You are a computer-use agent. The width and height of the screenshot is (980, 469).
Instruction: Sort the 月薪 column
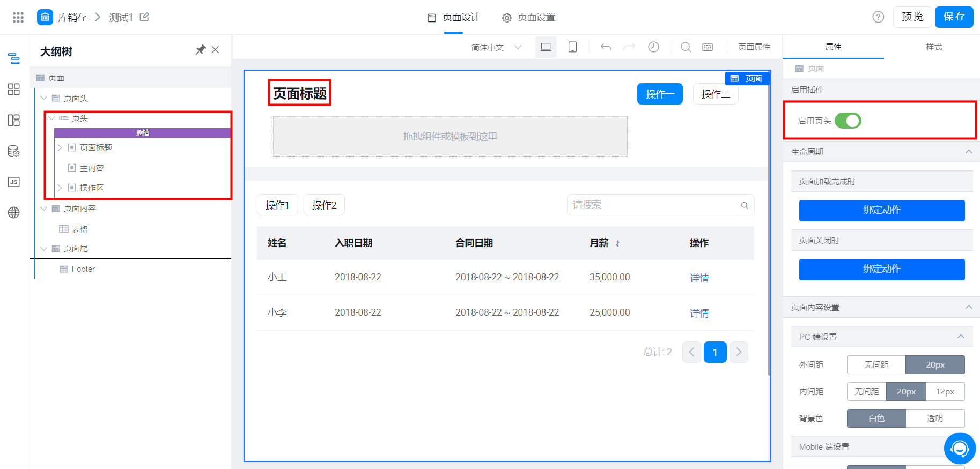pyautogui.click(x=617, y=243)
